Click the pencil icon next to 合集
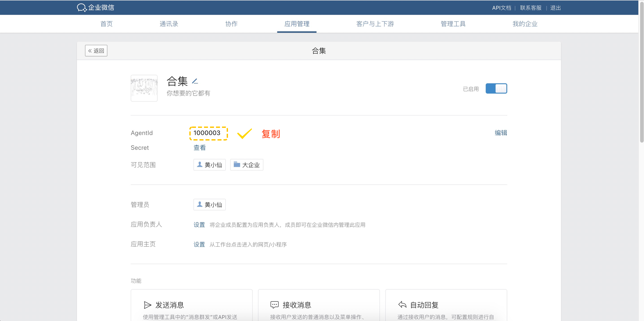The image size is (644, 321). [x=195, y=81]
